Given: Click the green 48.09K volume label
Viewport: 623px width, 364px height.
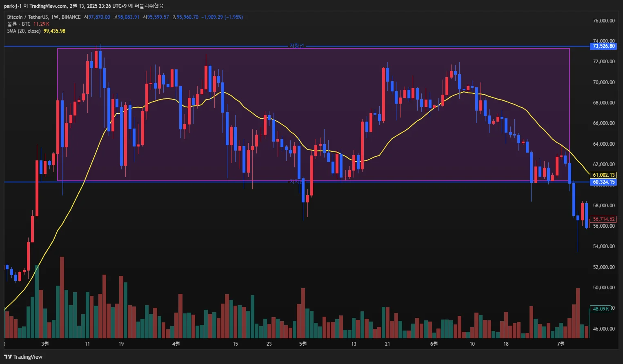Looking at the screenshot, I should click(601, 309).
